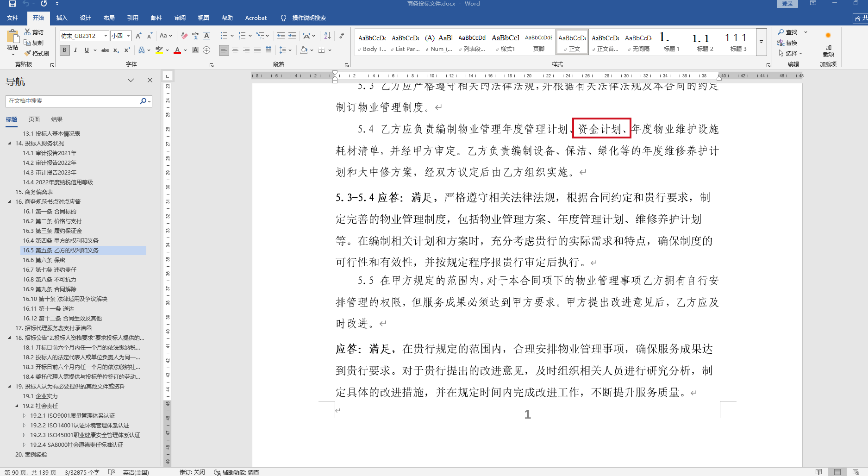Apply the red font color button

pos(177,50)
